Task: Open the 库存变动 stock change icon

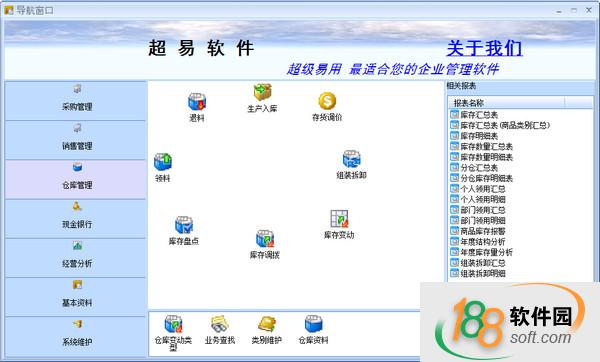Action: click(339, 219)
